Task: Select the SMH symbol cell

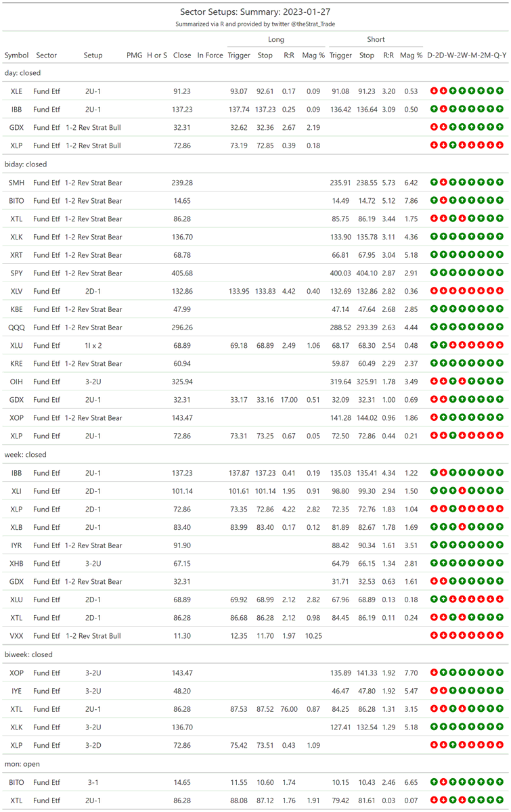Action: tap(16, 182)
